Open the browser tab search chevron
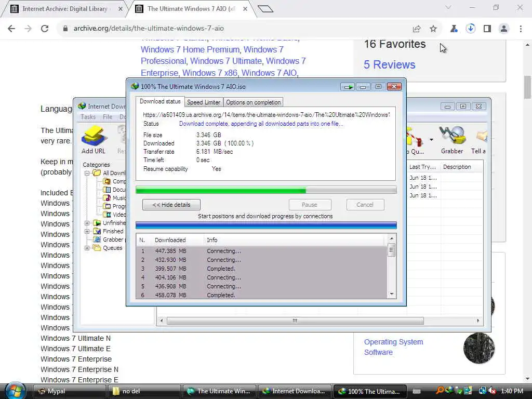532x399 pixels. (448, 7)
